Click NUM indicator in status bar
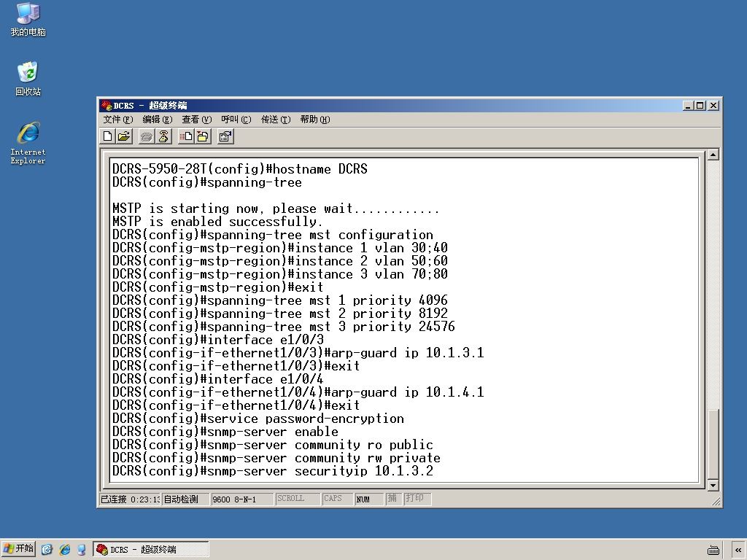The height and width of the screenshot is (560, 747). pos(368,499)
